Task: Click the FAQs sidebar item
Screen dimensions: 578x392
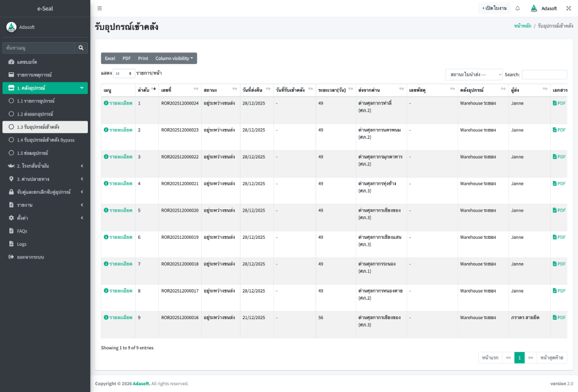Action: click(22, 231)
